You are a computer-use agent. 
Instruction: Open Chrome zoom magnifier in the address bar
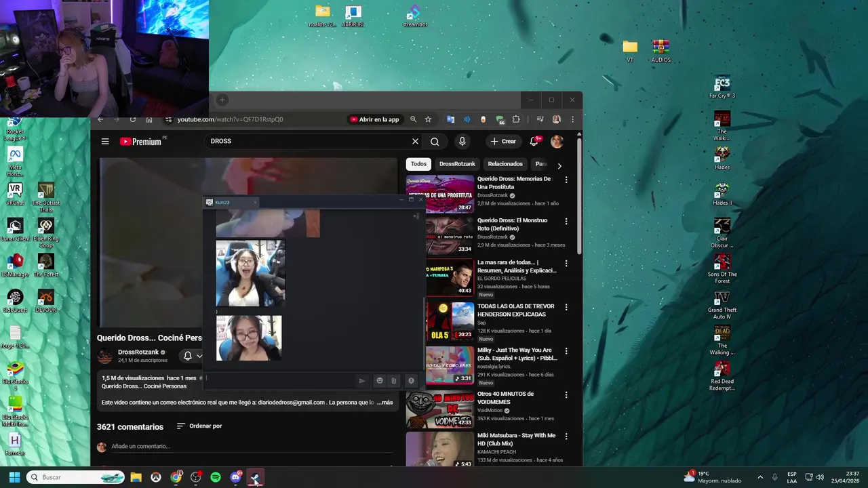coord(413,119)
